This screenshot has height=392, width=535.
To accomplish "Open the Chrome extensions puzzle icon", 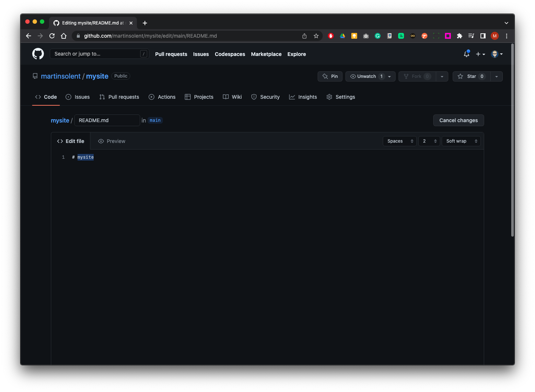I will point(460,36).
